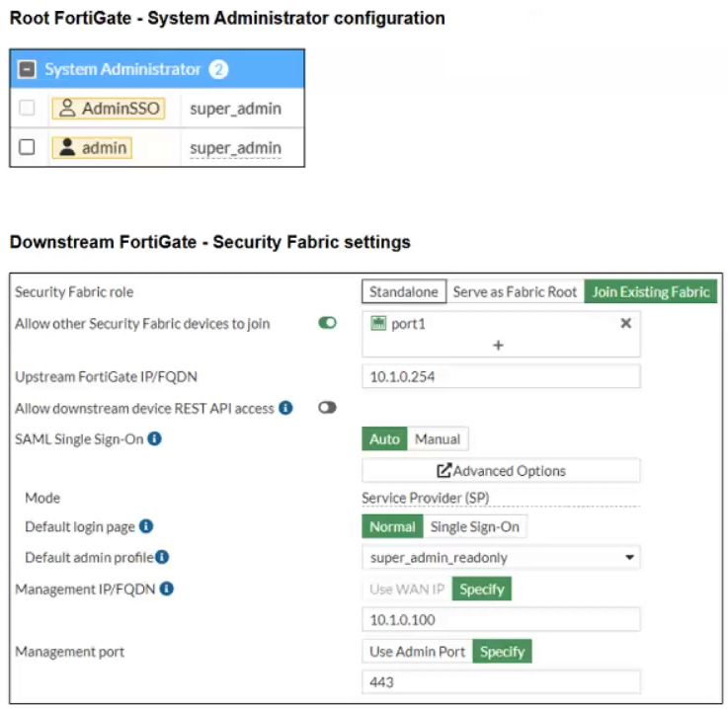Set SAML Single Sign-On to Auto

pyautogui.click(x=384, y=438)
